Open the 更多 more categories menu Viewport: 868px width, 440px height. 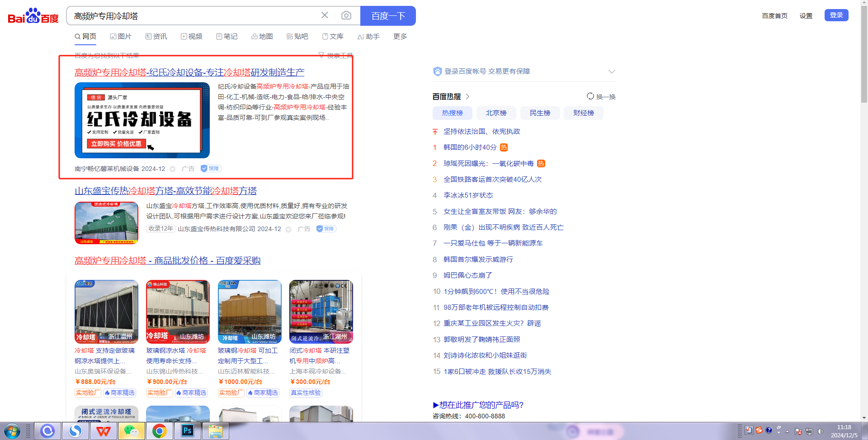[x=400, y=37]
